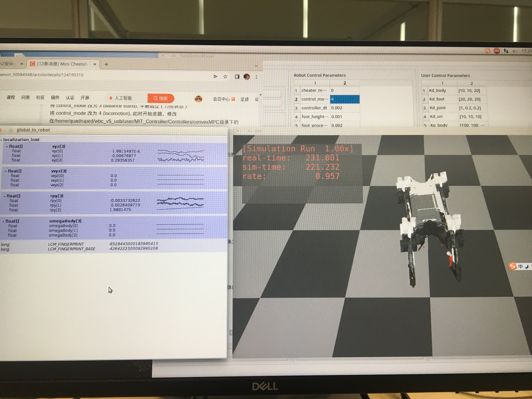Open the 开源 menu item

(85, 98)
